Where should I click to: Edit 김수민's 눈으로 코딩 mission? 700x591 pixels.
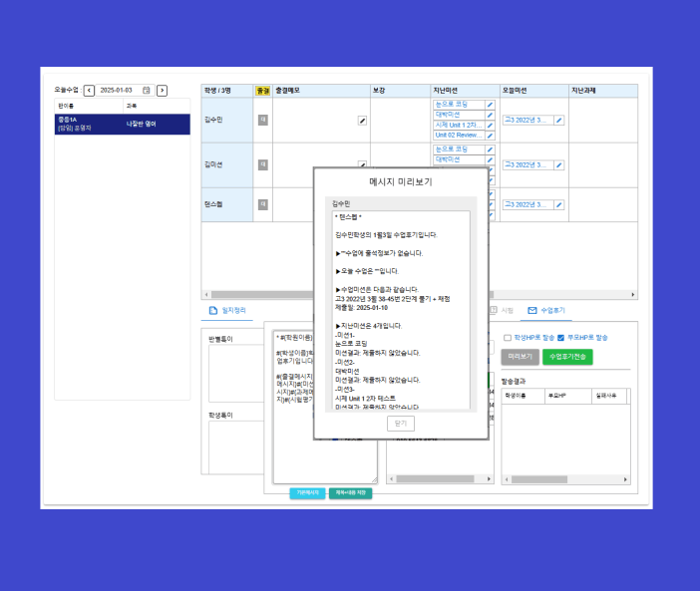coord(490,105)
